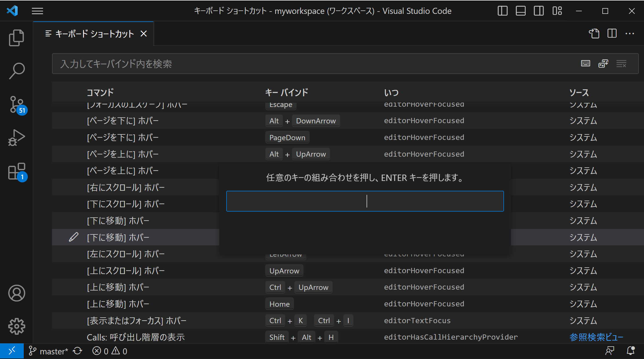The width and height of the screenshot is (644, 359).
Task: Open the Explorer view in activity bar
Action: 16,38
